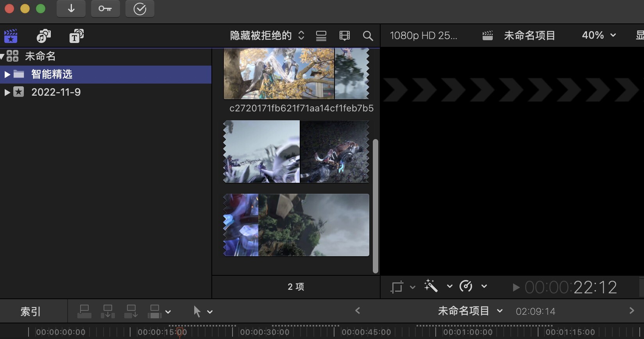Image resolution: width=644 pixels, height=339 pixels.
Task: Click the Overwrite clip edit icon
Action: click(155, 312)
